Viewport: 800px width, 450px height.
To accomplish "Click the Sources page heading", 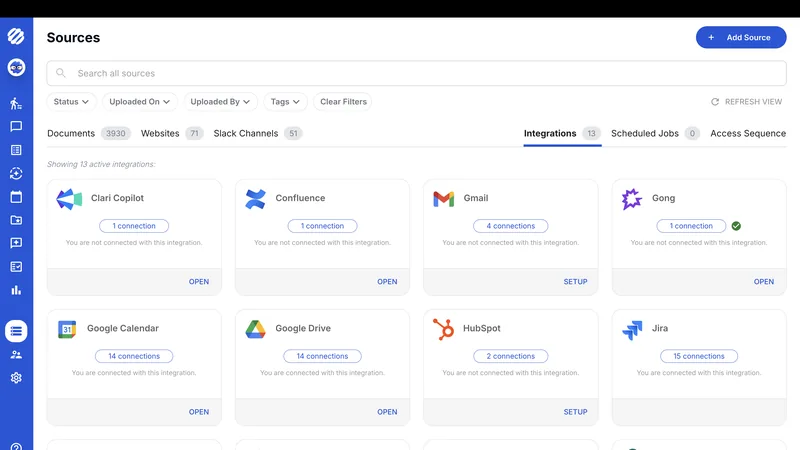I will pyautogui.click(x=73, y=37).
